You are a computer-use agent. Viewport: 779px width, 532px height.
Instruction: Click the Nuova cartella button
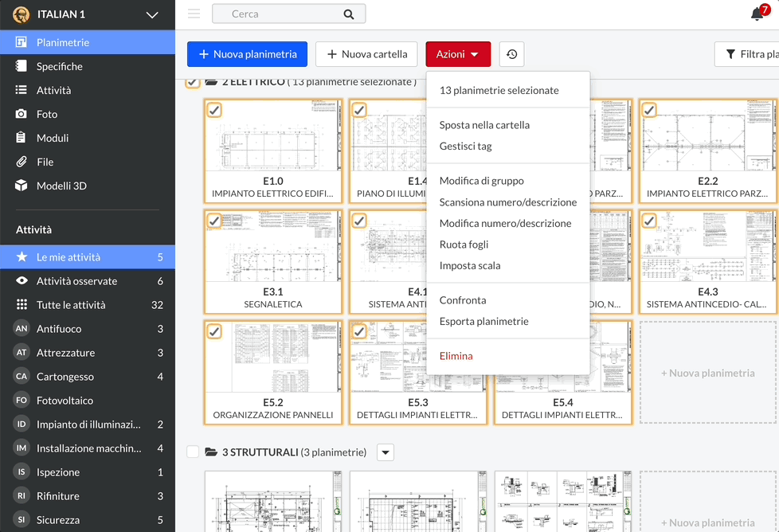tap(366, 54)
